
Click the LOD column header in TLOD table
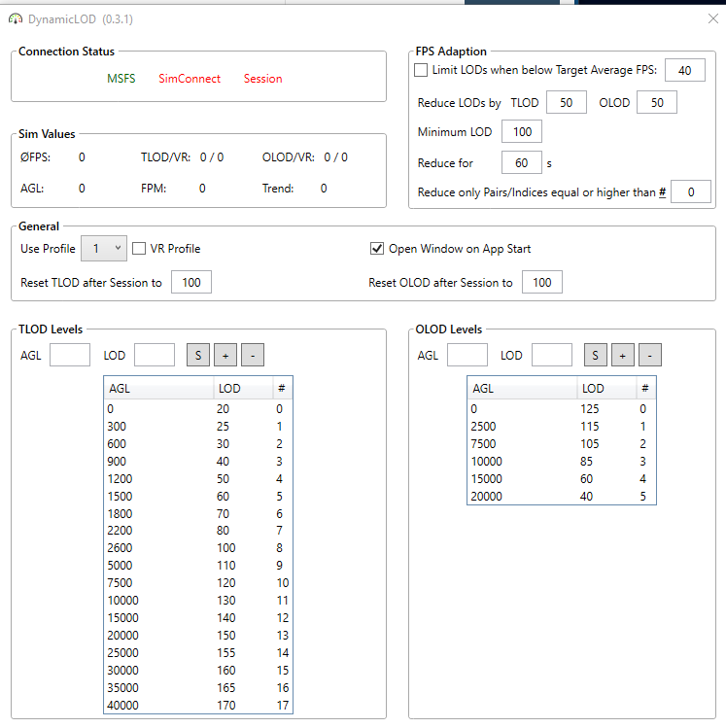tap(243, 388)
